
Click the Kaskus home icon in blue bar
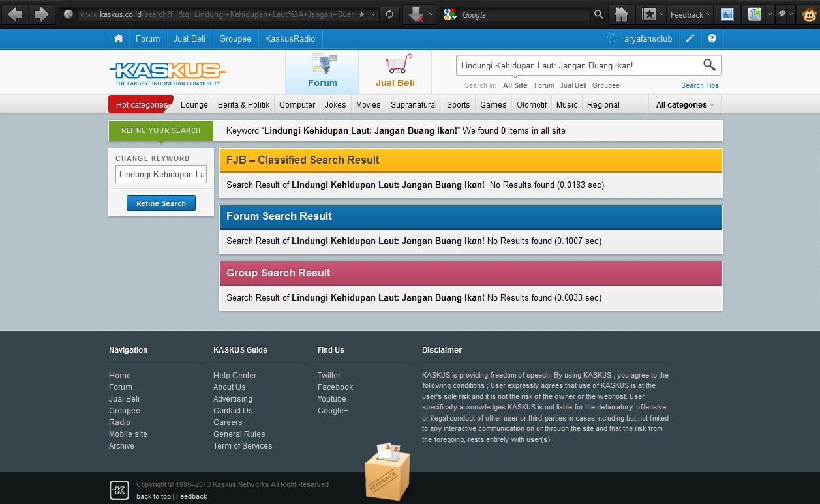tap(118, 38)
